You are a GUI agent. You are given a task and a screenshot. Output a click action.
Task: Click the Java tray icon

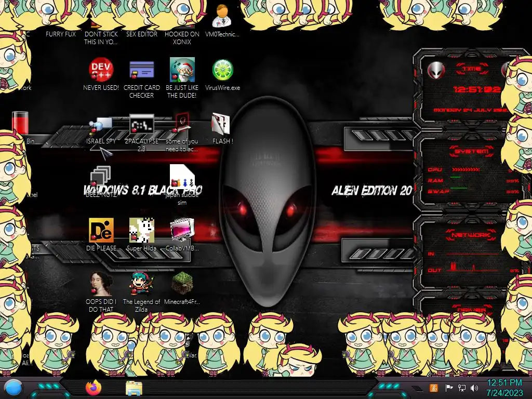pyautogui.click(x=433, y=388)
